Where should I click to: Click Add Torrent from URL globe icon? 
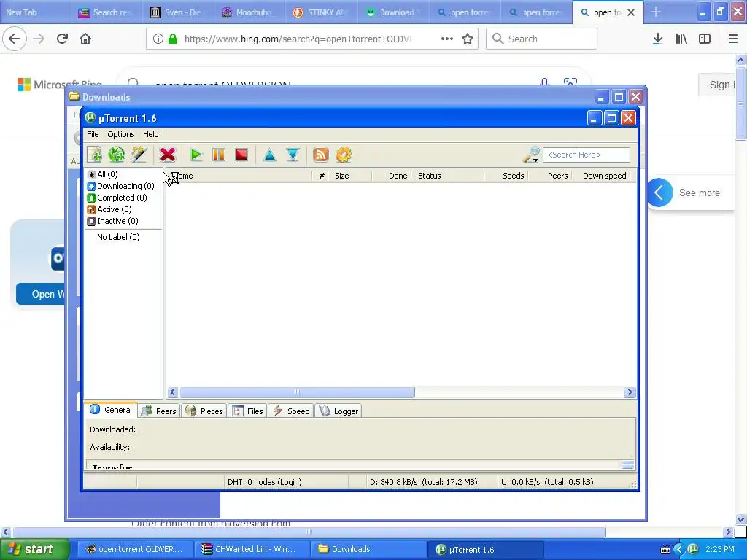[117, 155]
